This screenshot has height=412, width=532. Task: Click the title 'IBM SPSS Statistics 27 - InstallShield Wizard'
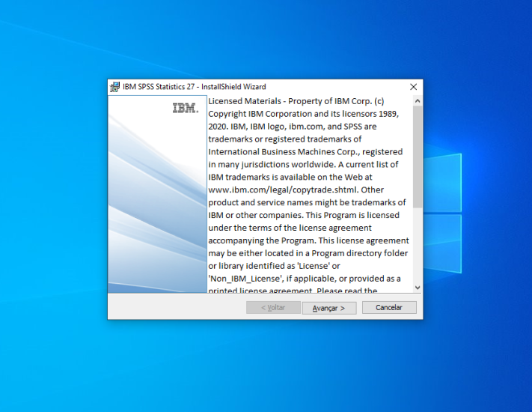[x=194, y=87]
